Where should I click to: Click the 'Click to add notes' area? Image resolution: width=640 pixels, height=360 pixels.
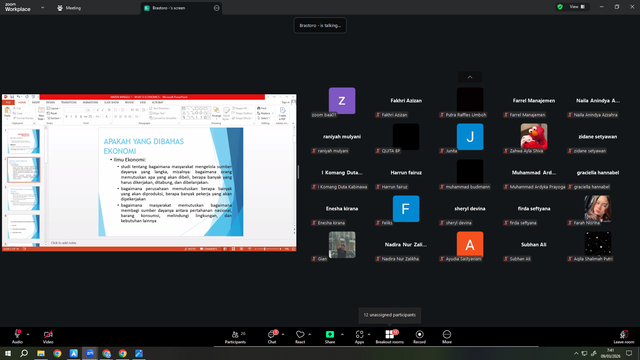(64, 243)
